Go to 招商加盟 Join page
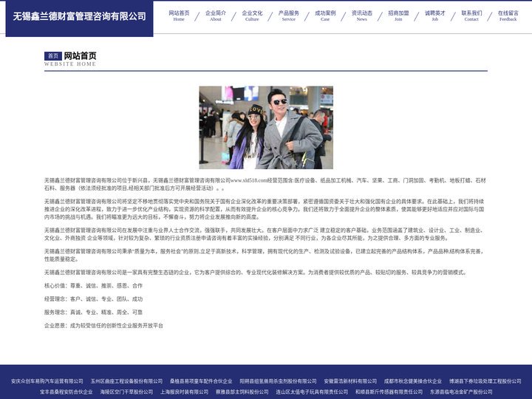 point(398,16)
